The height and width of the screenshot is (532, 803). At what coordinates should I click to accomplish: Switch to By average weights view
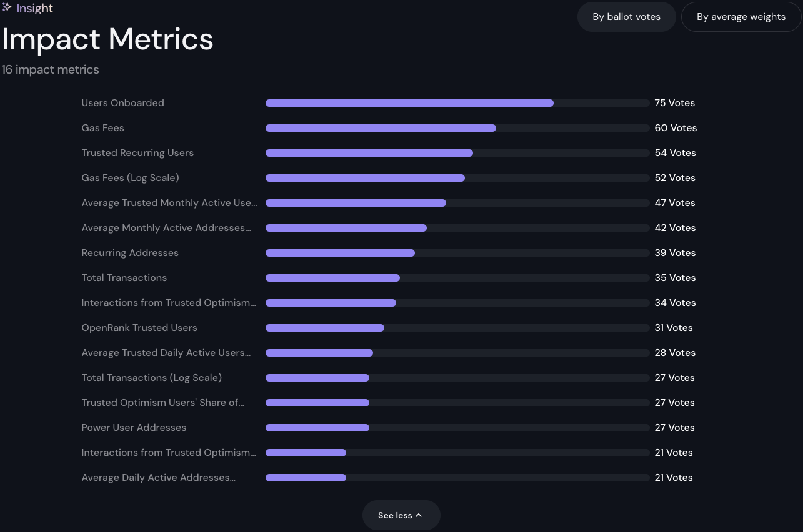click(741, 17)
